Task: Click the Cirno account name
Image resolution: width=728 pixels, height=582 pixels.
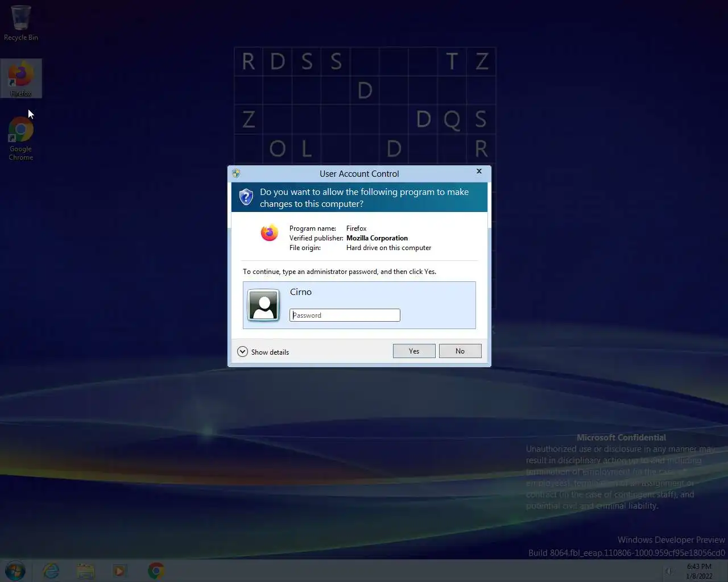Action: [301, 292]
